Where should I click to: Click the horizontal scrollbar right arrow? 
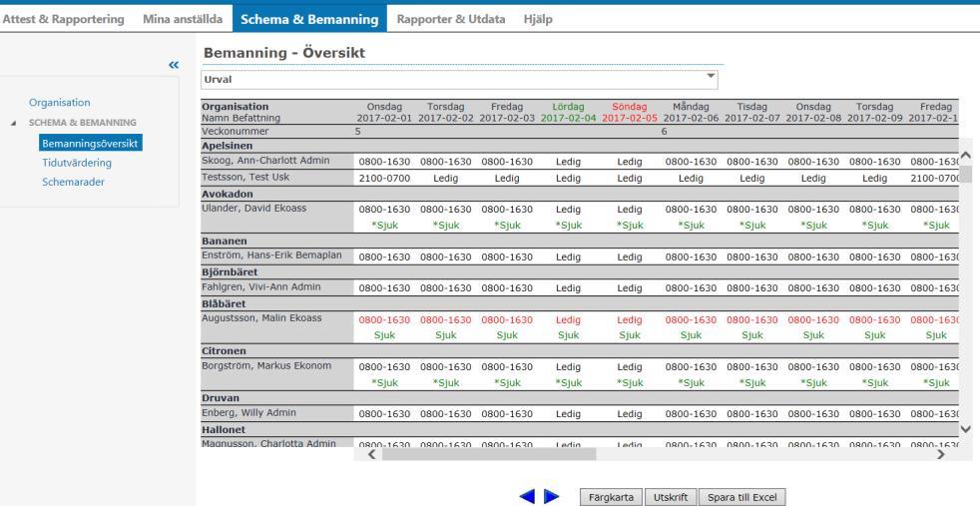point(941,454)
